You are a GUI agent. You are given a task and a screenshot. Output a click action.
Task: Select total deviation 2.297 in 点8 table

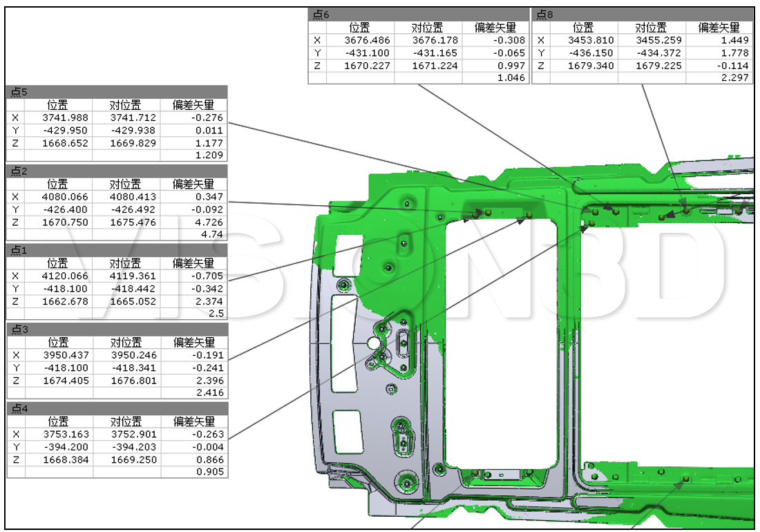tap(735, 78)
